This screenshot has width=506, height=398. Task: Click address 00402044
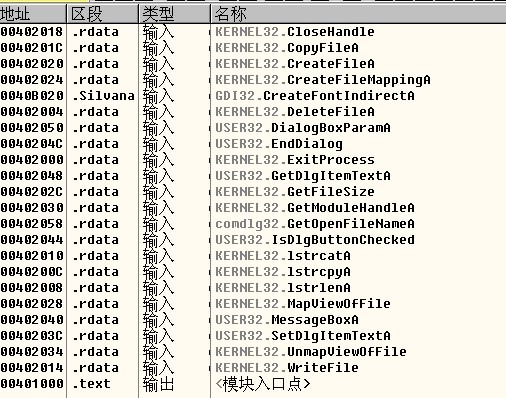click(32, 240)
